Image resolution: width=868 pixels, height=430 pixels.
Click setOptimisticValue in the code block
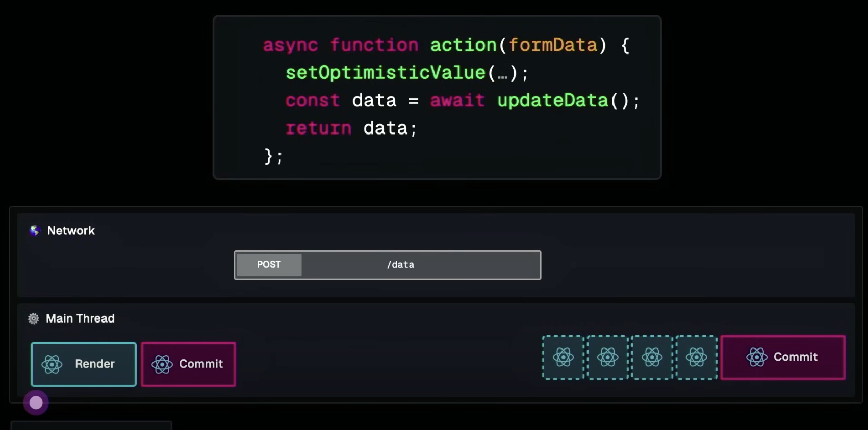[386, 73]
